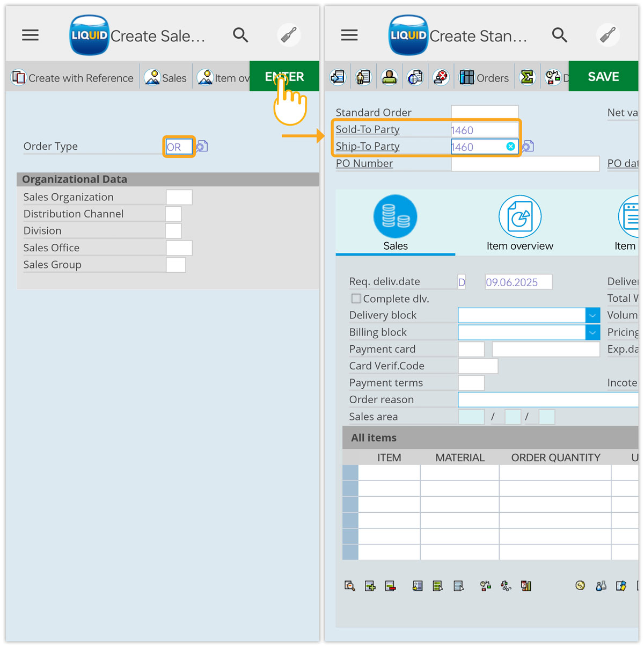
Task: Click the document flow icon with blue arrow
Action: 338,77
